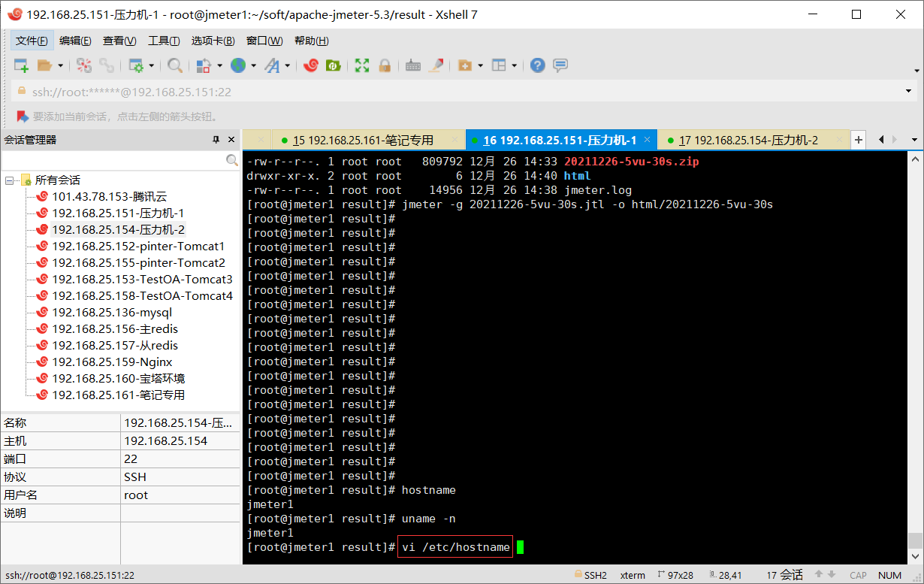This screenshot has width=924, height=584.
Task: Click the Disconnect toolbar icon
Action: tap(83, 65)
